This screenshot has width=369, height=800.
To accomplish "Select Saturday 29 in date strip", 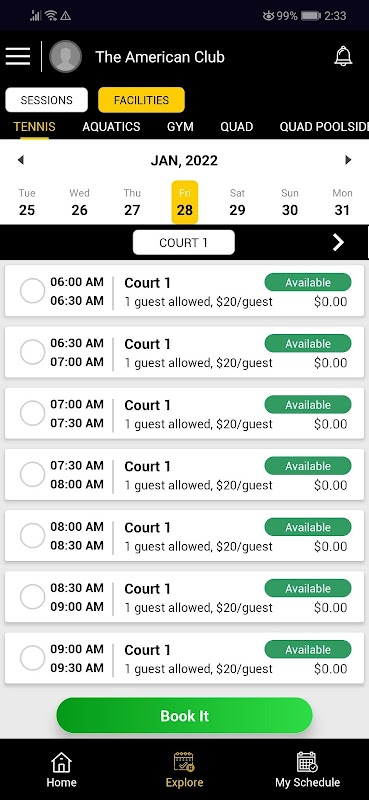I will [237, 202].
